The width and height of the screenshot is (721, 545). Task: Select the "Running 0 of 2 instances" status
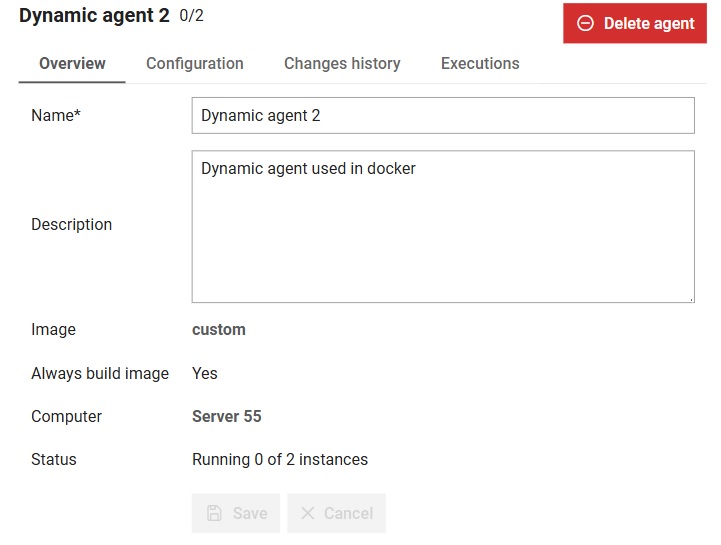280,460
